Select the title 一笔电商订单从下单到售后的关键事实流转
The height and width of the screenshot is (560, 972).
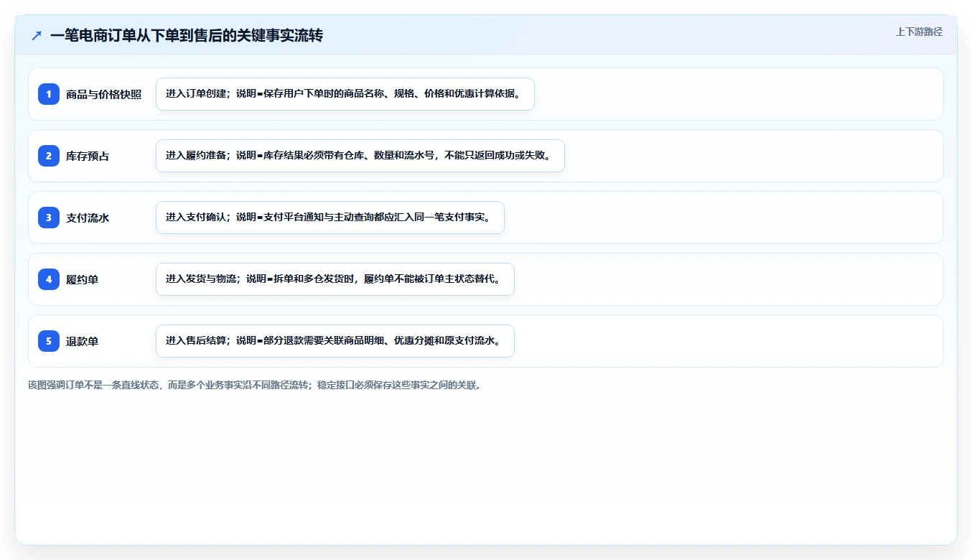pyautogui.click(x=187, y=35)
